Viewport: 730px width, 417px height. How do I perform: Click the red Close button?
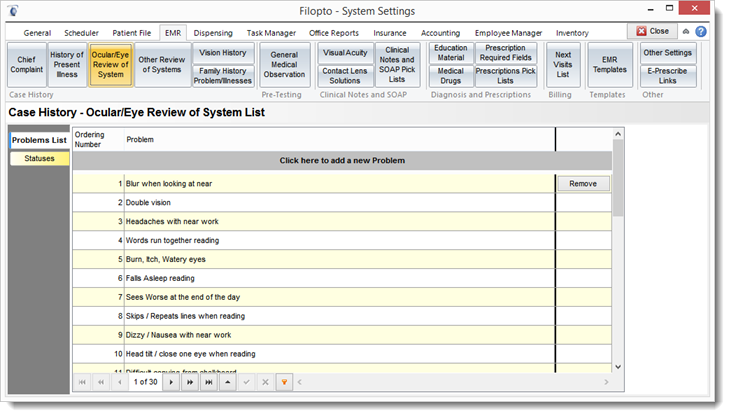click(x=652, y=31)
